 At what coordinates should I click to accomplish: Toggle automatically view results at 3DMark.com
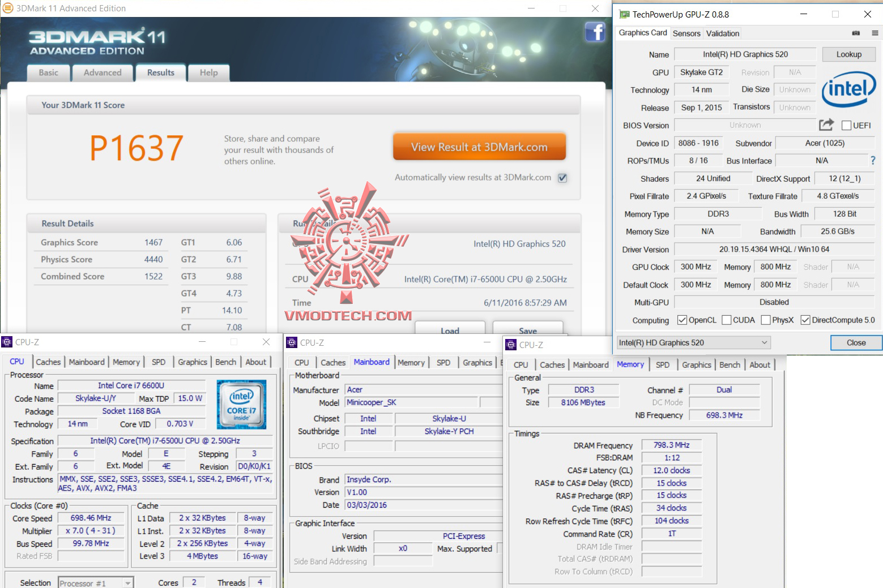click(x=562, y=178)
